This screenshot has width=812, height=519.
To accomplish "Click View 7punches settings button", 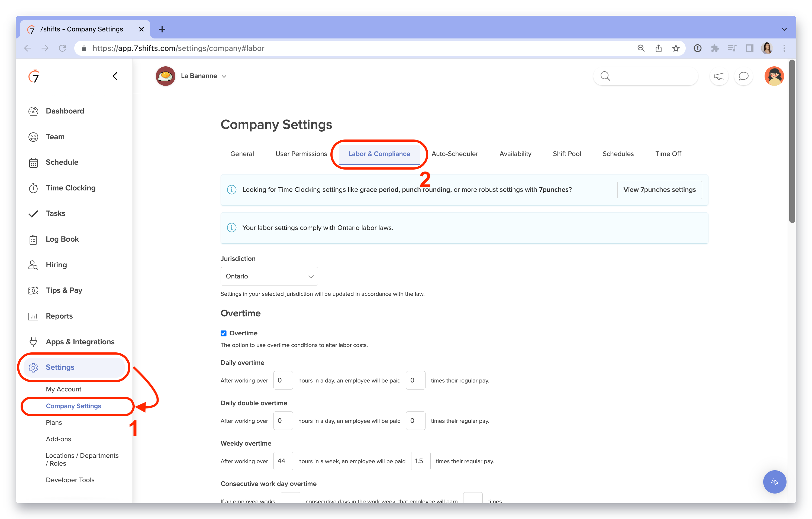I will click(x=659, y=190).
